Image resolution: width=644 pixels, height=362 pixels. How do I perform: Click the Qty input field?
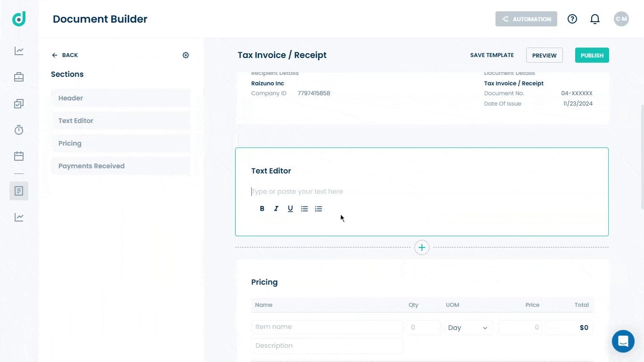pyautogui.click(x=422, y=327)
